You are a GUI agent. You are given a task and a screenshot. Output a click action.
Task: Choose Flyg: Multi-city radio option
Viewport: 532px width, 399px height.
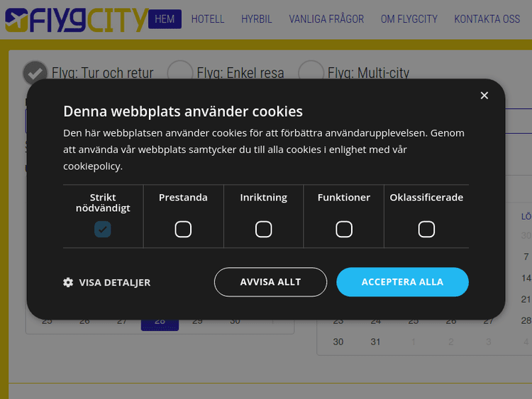[x=311, y=73]
